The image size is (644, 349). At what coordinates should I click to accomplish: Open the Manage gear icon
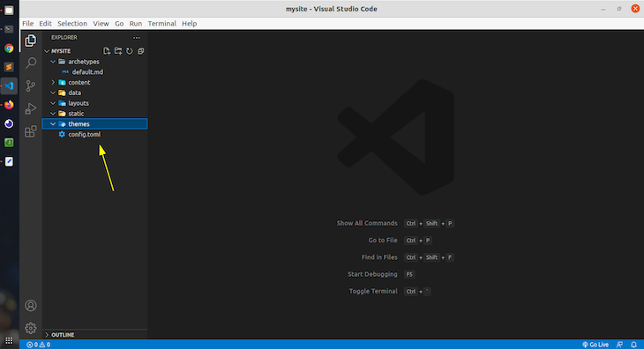31,328
